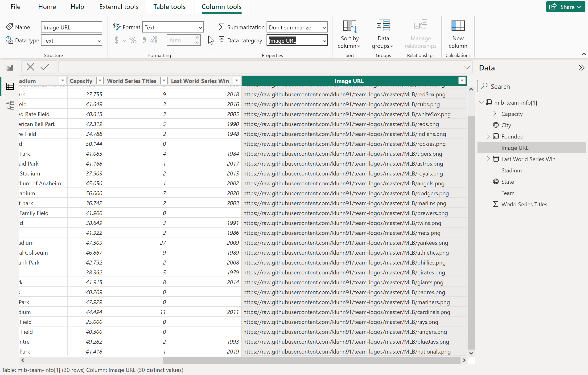Commit formula with checkmark

click(45, 67)
